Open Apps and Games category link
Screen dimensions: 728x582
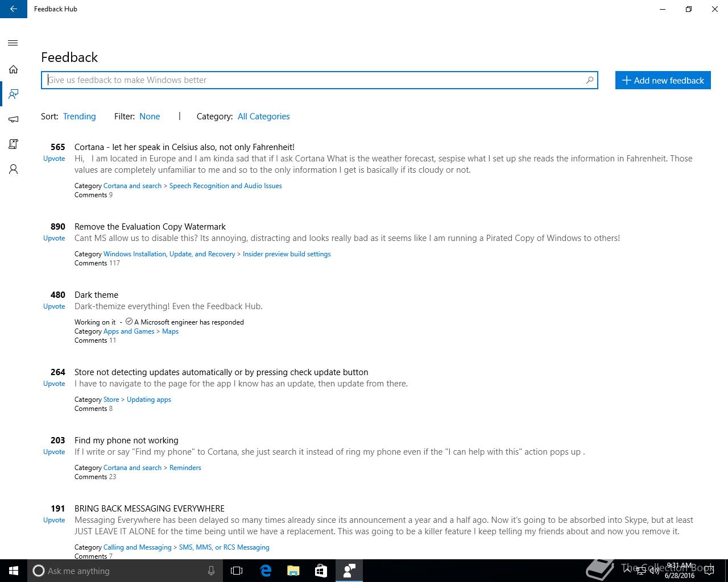tap(129, 331)
